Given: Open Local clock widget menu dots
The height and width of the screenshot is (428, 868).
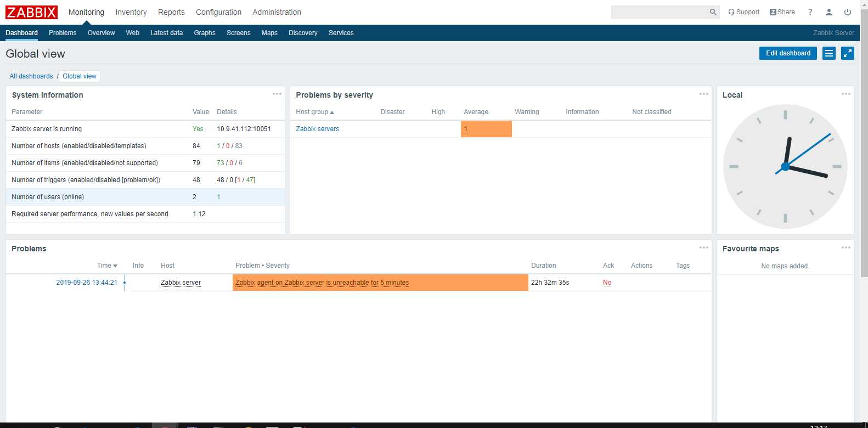Looking at the screenshot, I should point(846,94).
